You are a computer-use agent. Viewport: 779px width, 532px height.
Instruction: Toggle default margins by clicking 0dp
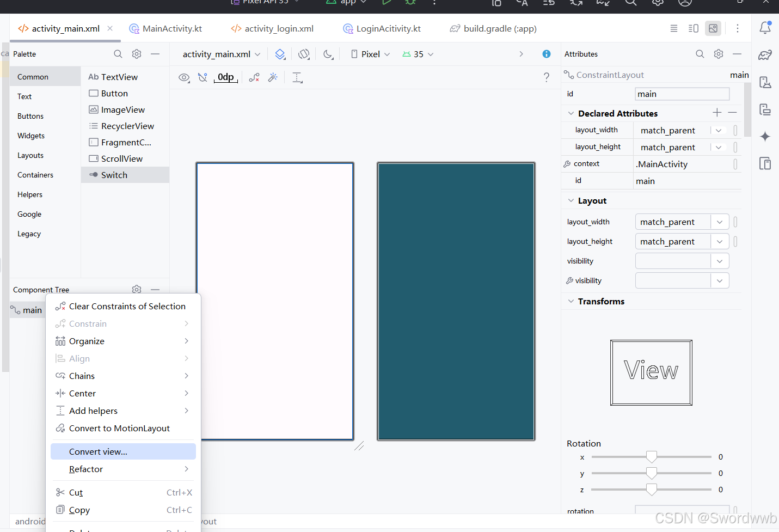225,77
